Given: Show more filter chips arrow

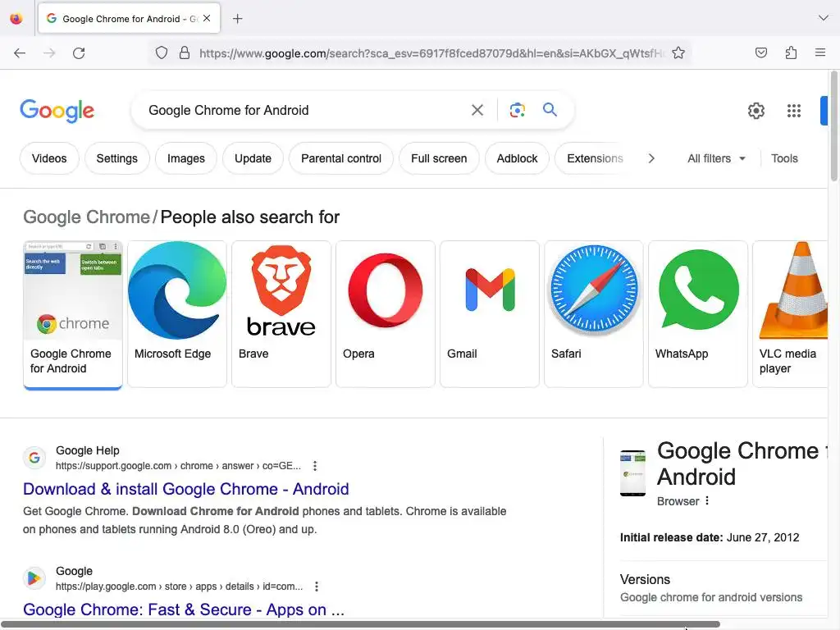Looking at the screenshot, I should pos(651,158).
